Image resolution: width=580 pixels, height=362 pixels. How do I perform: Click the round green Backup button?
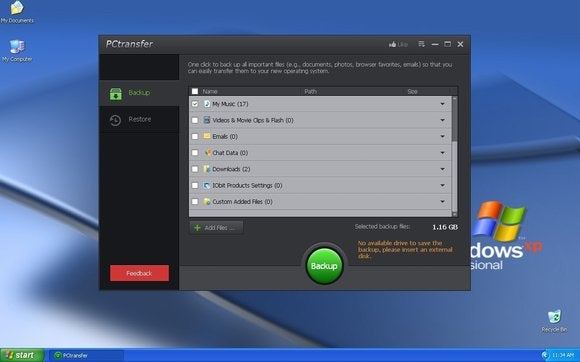pyautogui.click(x=324, y=266)
